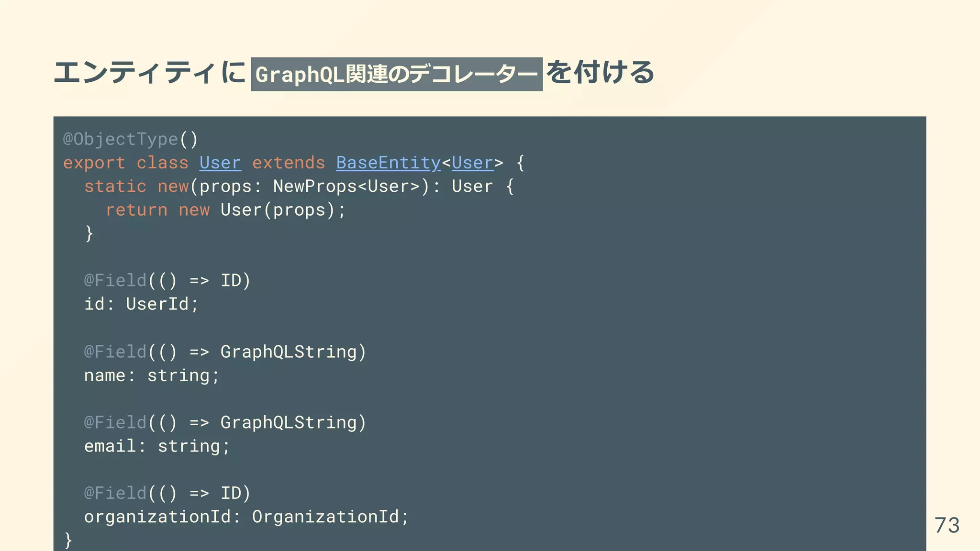Click the '@Field(() => GraphQLString)' line above name
980x551 pixels.
click(x=225, y=352)
